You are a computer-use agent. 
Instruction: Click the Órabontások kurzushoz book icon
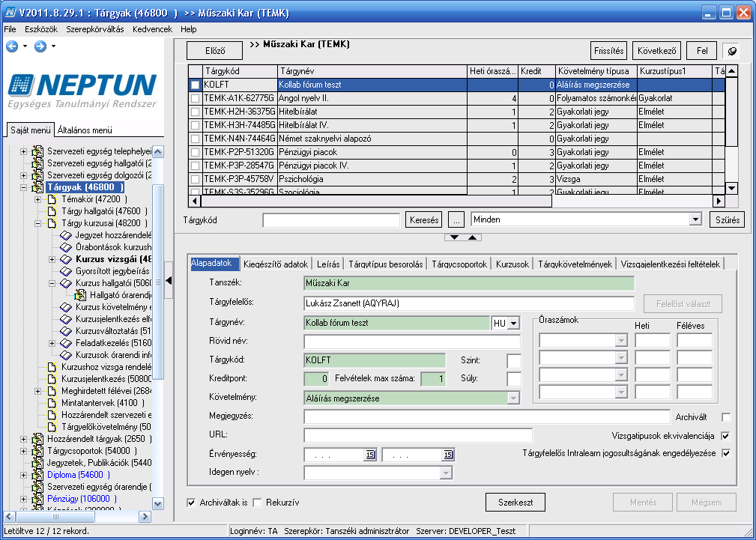(x=66, y=247)
